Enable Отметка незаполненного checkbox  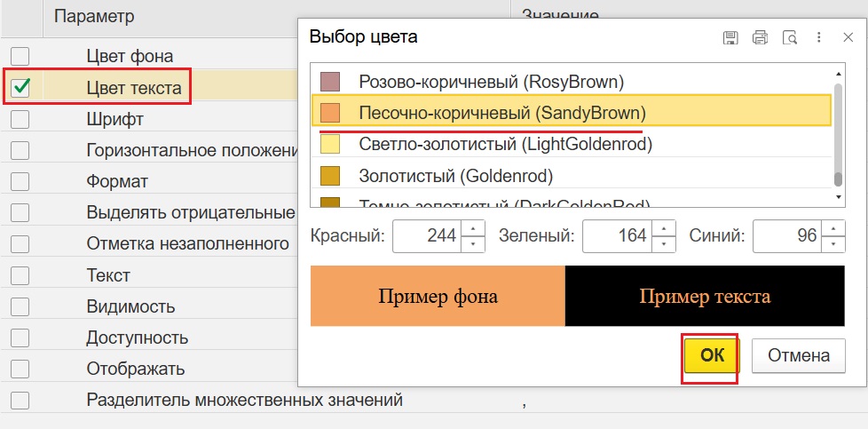pos(20,243)
